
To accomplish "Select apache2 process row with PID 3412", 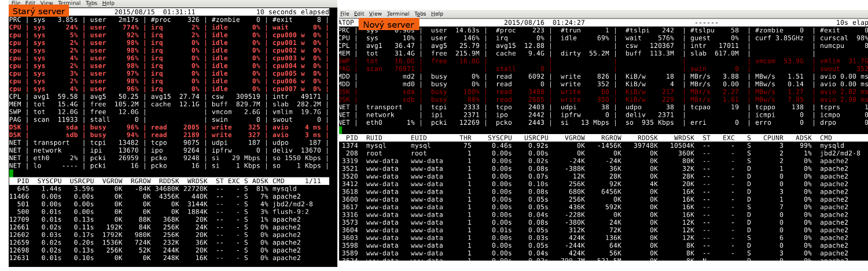I will 602,184.
